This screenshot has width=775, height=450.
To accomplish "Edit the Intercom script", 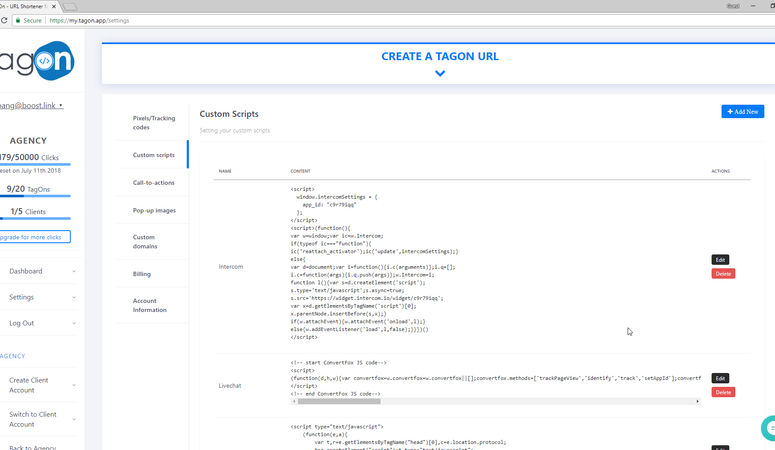I will click(720, 260).
